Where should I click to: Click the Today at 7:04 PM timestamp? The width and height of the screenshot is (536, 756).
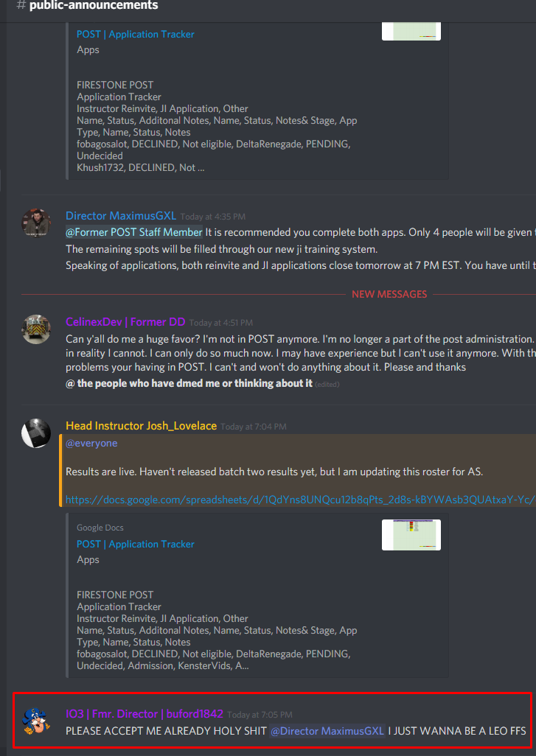[x=254, y=427]
